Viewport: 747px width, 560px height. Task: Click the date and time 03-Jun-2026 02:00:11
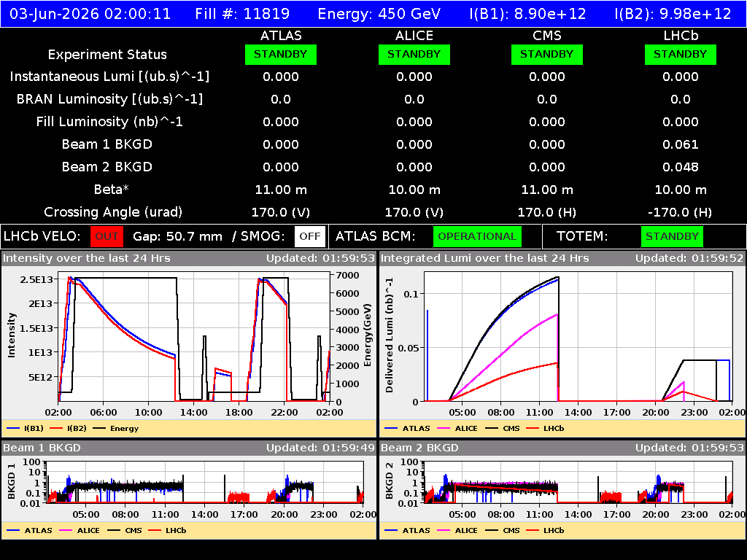pyautogui.click(x=90, y=13)
